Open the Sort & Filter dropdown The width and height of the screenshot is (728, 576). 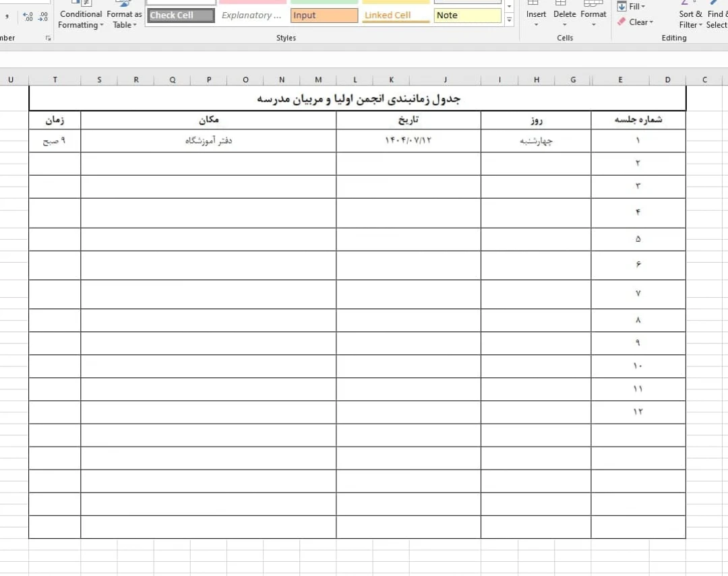coord(690,19)
